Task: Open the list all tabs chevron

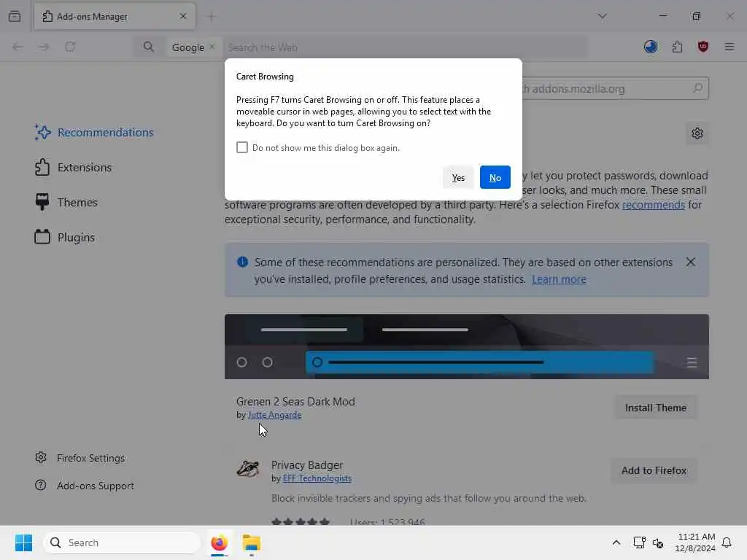Action: (602, 16)
